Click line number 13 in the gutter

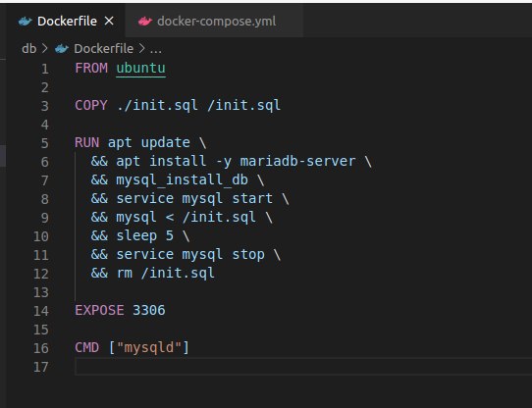(x=41, y=292)
